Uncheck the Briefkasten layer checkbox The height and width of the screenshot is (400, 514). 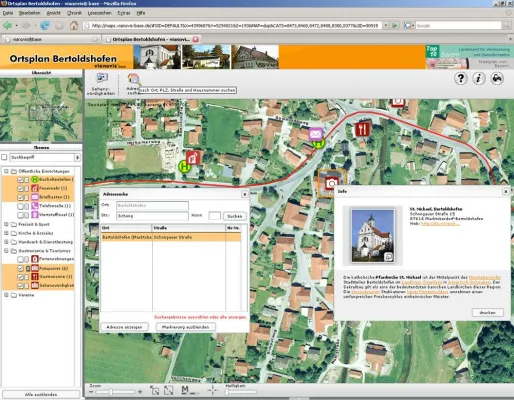20,197
